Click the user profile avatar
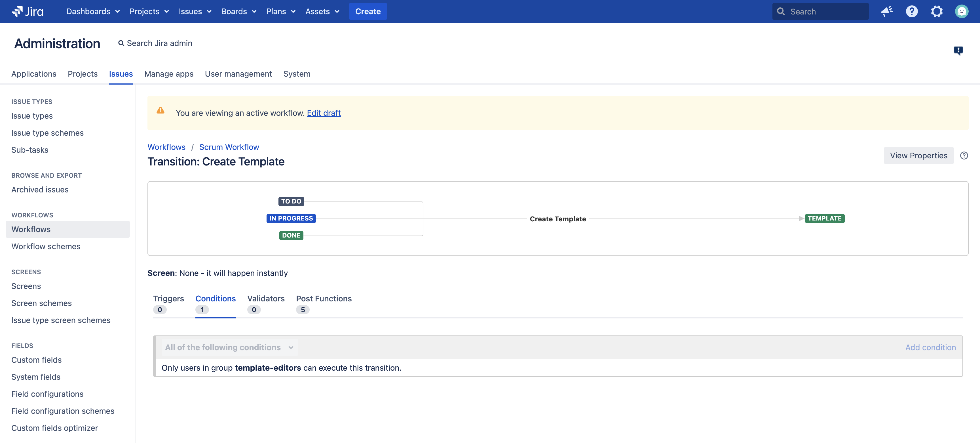Screen dimensions: 980x443 pos(961,11)
